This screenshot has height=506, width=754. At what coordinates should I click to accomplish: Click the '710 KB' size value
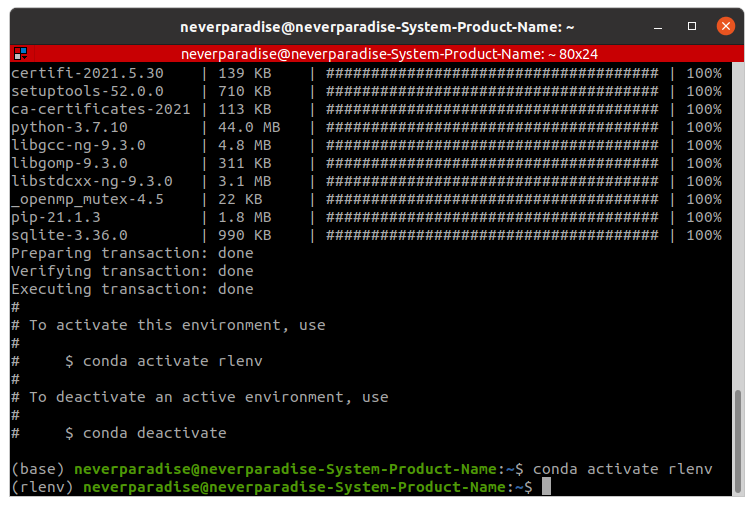click(245, 91)
